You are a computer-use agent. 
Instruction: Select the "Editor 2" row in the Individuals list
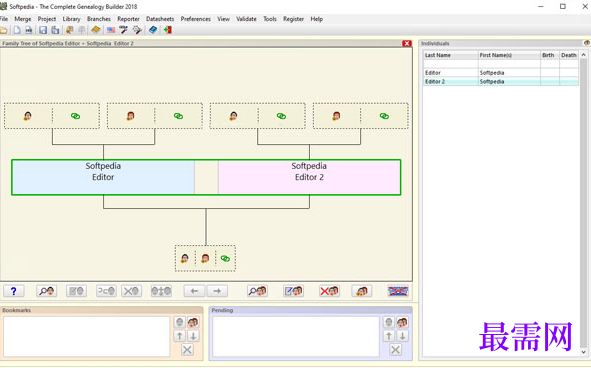(x=501, y=81)
